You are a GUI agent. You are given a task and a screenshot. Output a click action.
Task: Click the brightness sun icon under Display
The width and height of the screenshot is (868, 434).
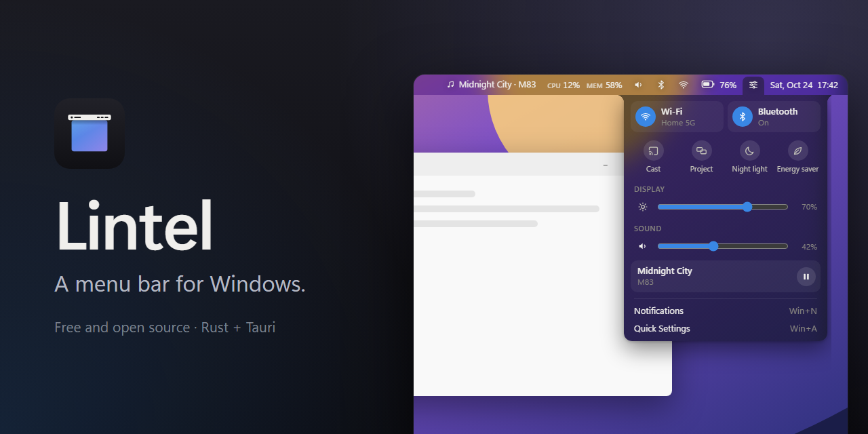tap(643, 207)
